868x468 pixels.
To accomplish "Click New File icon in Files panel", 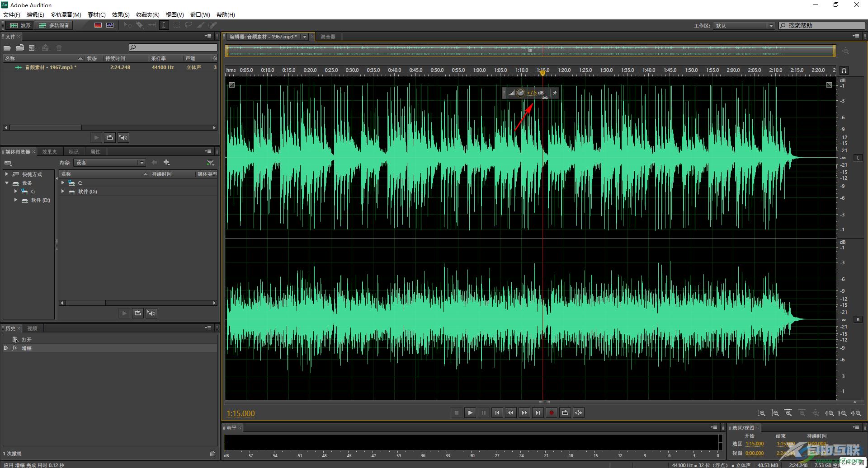I will [x=33, y=48].
